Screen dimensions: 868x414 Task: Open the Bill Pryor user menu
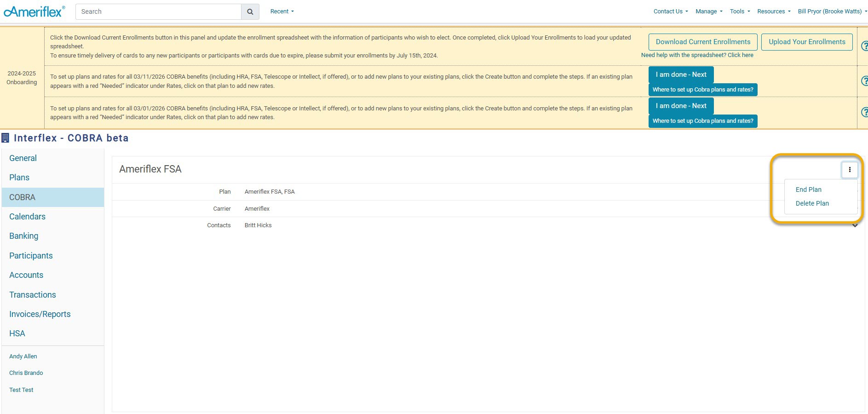832,11
